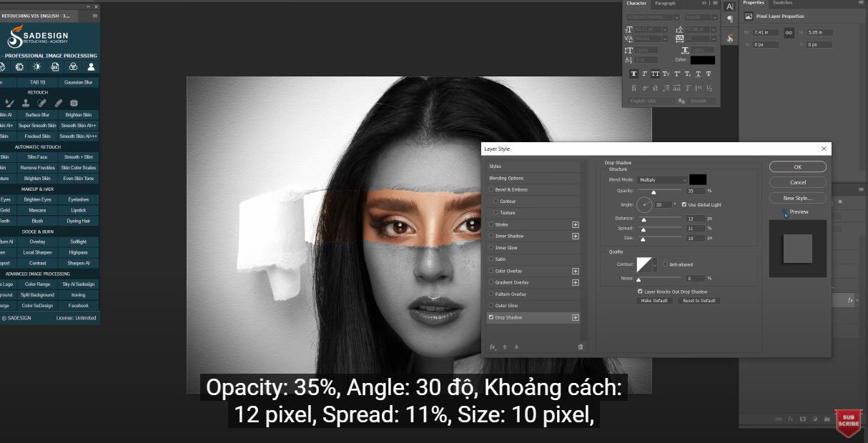The width and height of the screenshot is (868, 443).
Task: Click the user profile icon in SADESIGN panel
Action: pos(91,66)
